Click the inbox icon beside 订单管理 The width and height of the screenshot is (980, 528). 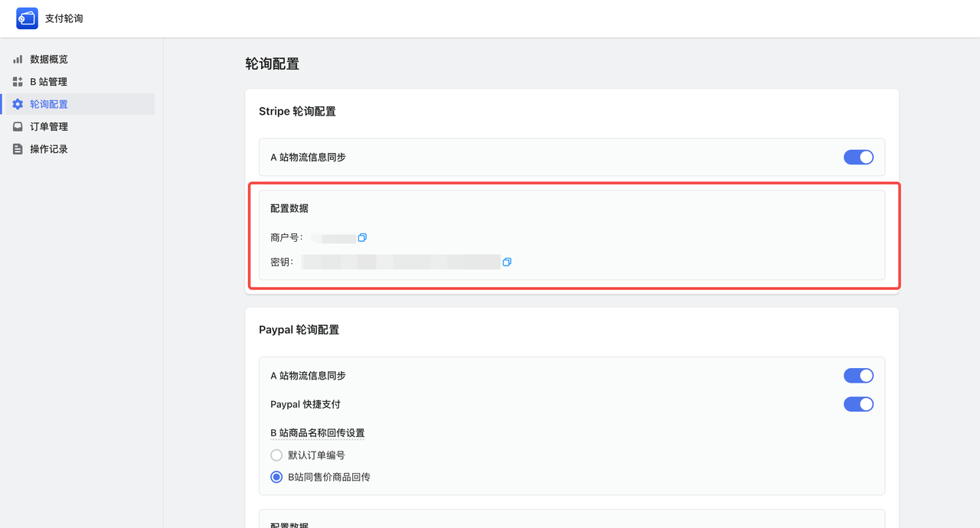[18, 127]
